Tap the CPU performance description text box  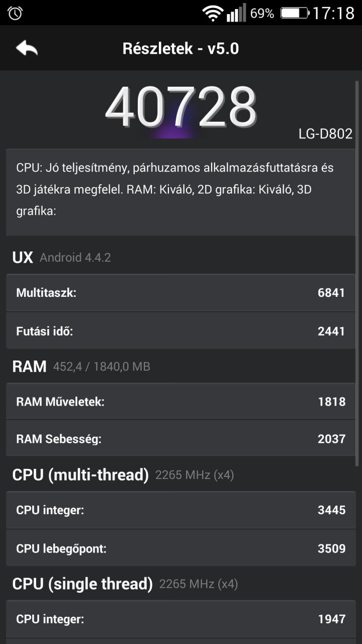tap(181, 192)
